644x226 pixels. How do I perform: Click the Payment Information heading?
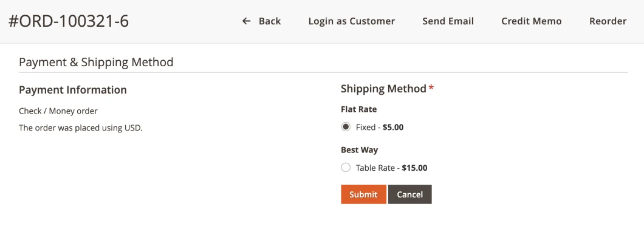tap(73, 89)
